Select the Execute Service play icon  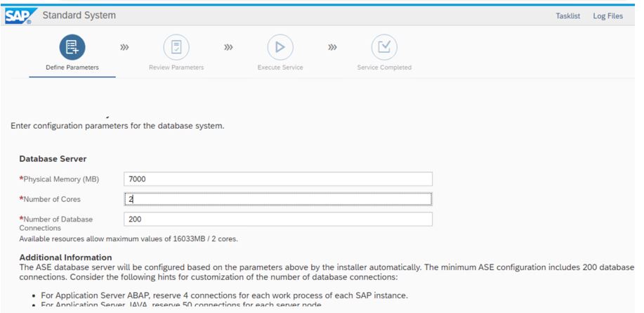point(280,47)
